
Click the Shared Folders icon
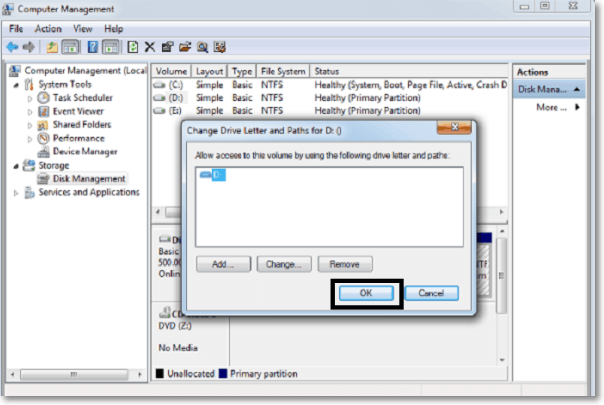click(x=43, y=125)
